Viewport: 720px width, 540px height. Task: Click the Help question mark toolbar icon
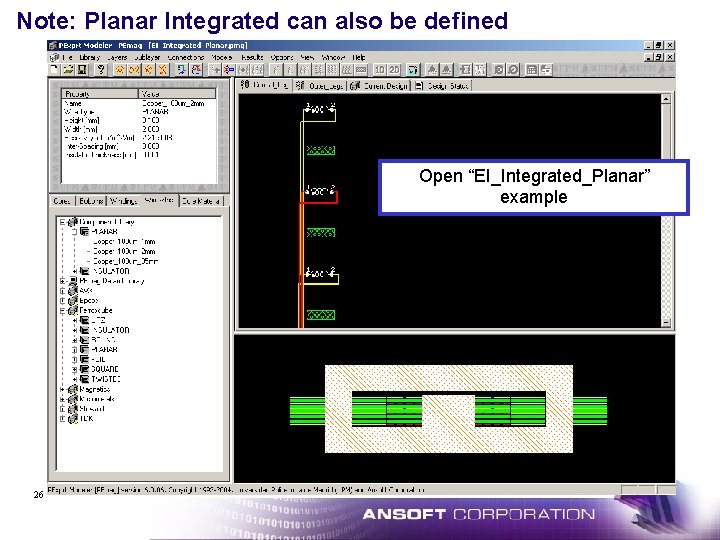click(101, 69)
